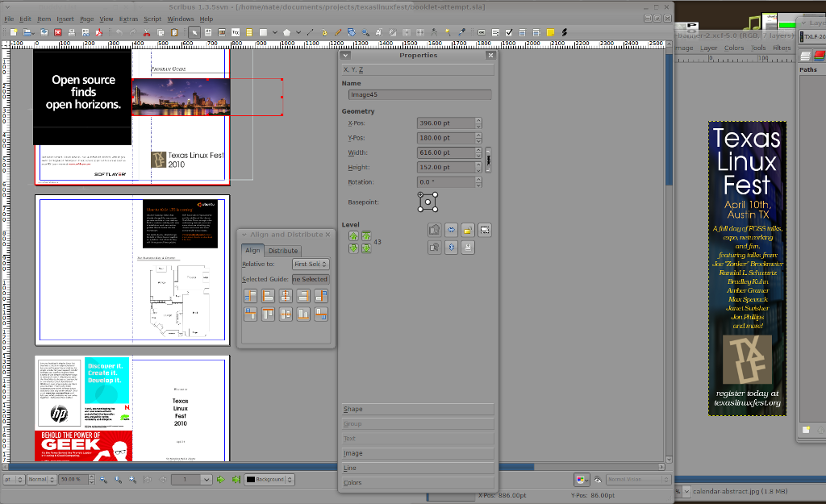Open the 'Relative to' dropdown showing First Sel
The height and width of the screenshot is (504, 826).
pyautogui.click(x=311, y=264)
